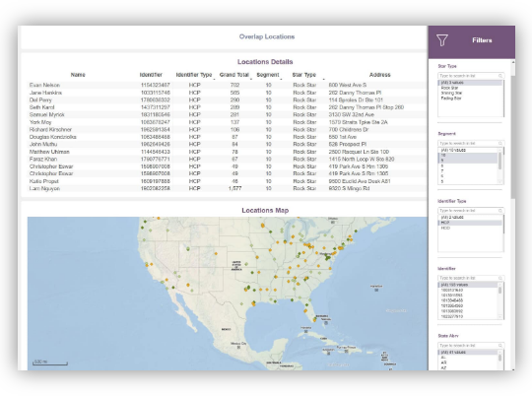The image size is (532, 396).
Task: Toggle Fading Star in Star Type filter
Action: [451, 99]
